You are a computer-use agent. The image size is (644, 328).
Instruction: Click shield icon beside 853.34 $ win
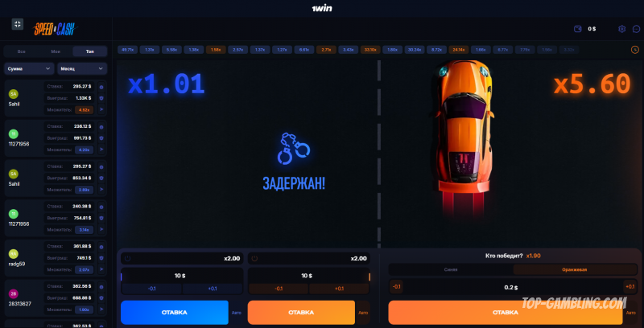pos(101,178)
